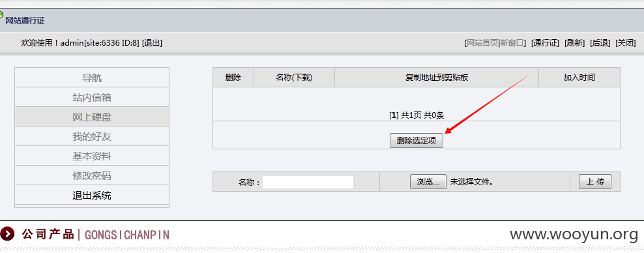Click the [后退] link
Viewport: 644px width, 253px height.
600,43
